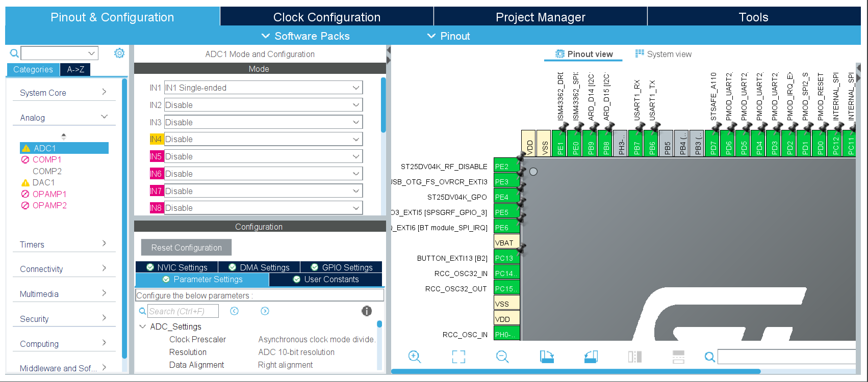Select COMP1 in the Analog list
Image resolution: width=868 pixels, height=382 pixels.
pos(46,159)
